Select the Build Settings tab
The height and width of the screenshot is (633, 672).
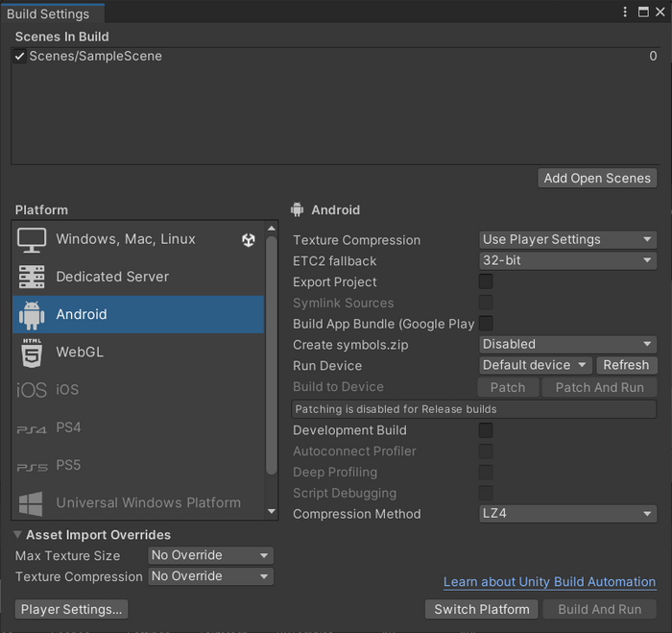[x=48, y=13]
